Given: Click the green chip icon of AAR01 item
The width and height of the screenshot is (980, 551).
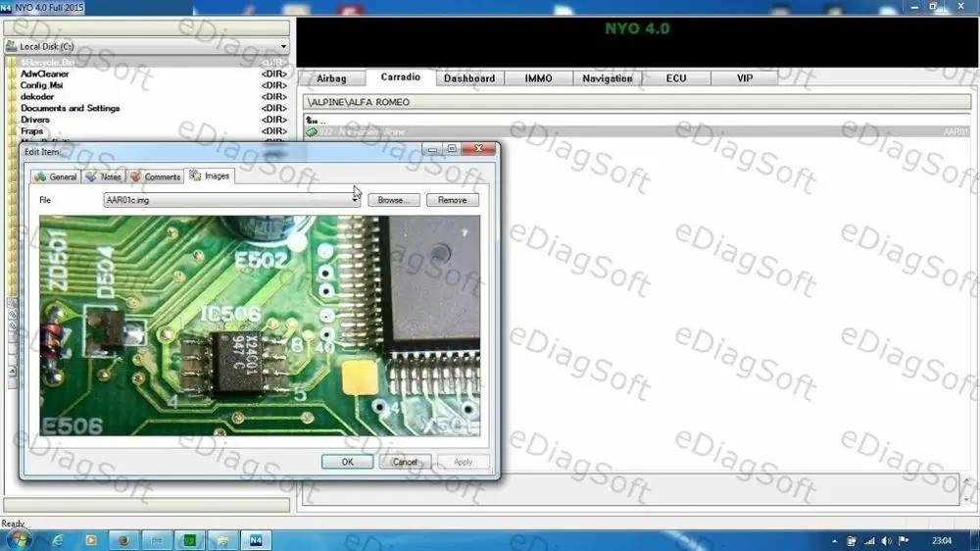Looking at the screenshot, I should (312, 132).
